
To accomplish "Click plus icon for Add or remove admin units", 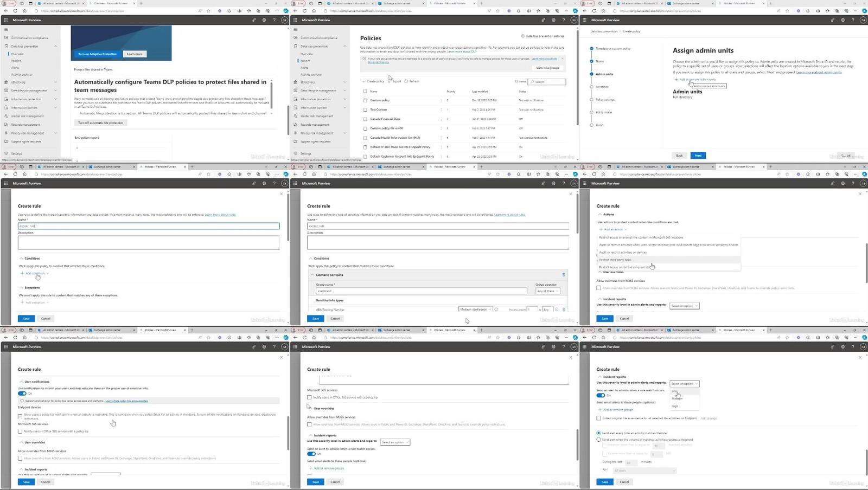I will 676,80.
